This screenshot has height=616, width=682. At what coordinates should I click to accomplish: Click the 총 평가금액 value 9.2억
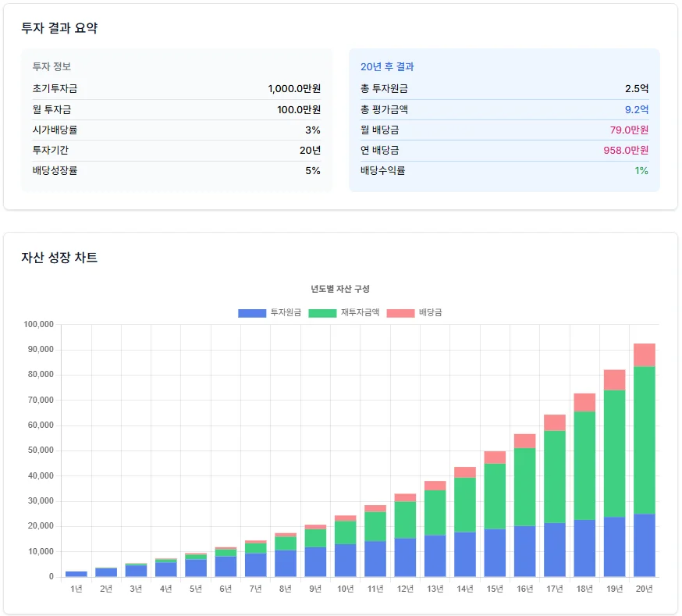point(636,109)
